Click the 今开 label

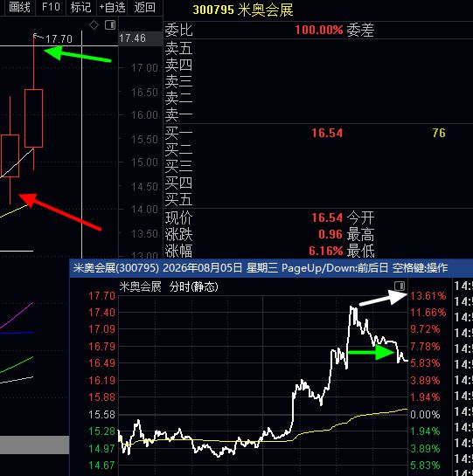[360, 217]
